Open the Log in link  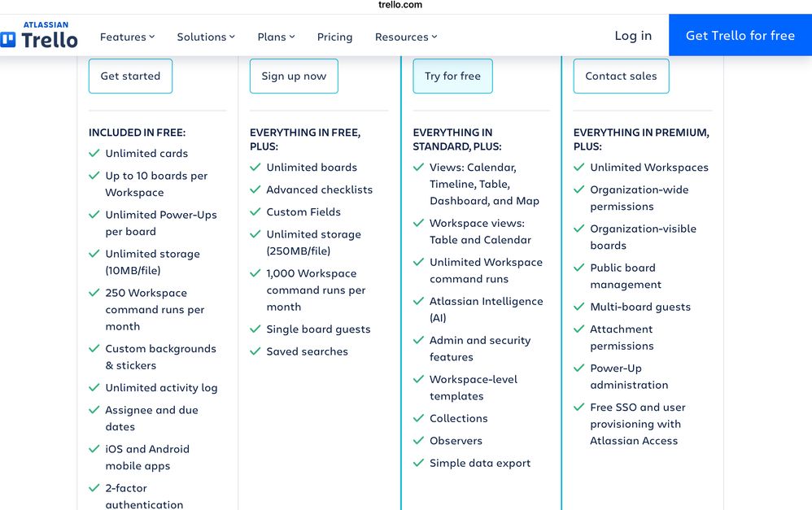633,36
